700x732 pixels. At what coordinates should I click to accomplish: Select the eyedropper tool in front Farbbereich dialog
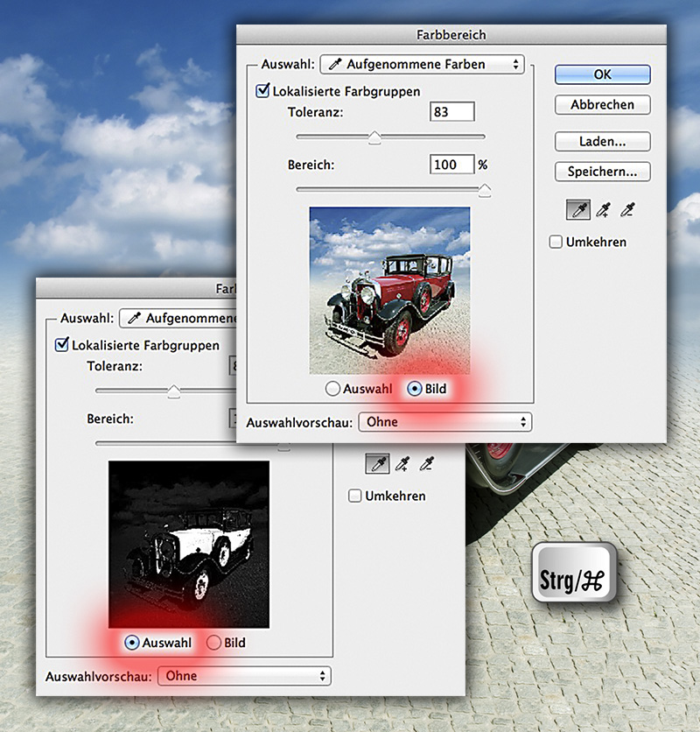tap(578, 210)
